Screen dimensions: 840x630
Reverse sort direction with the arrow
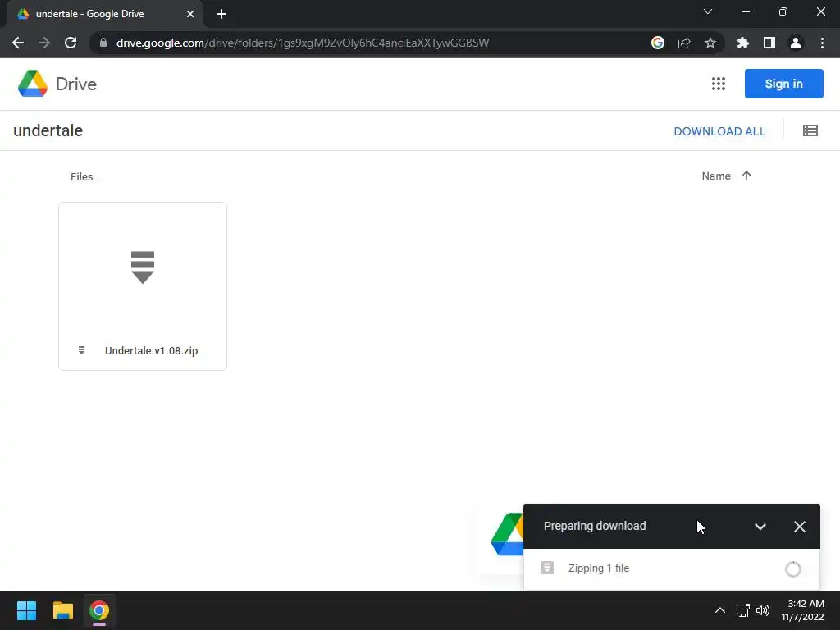click(x=746, y=176)
